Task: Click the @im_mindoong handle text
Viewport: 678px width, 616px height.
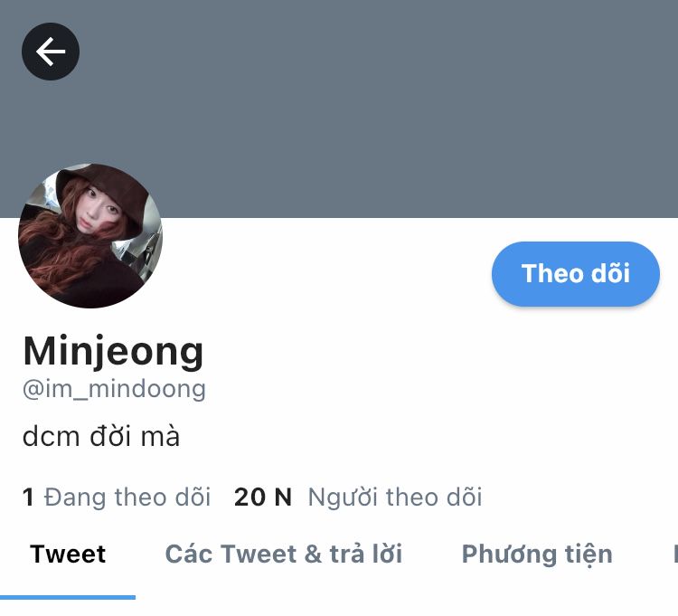Action: click(x=114, y=389)
